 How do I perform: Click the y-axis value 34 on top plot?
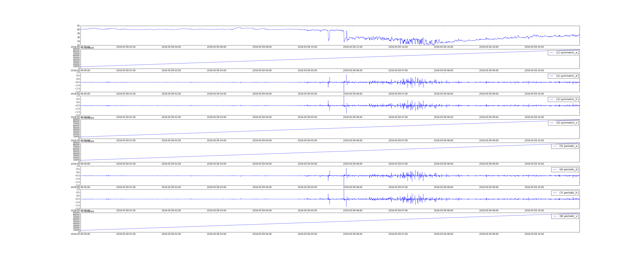(78, 41)
